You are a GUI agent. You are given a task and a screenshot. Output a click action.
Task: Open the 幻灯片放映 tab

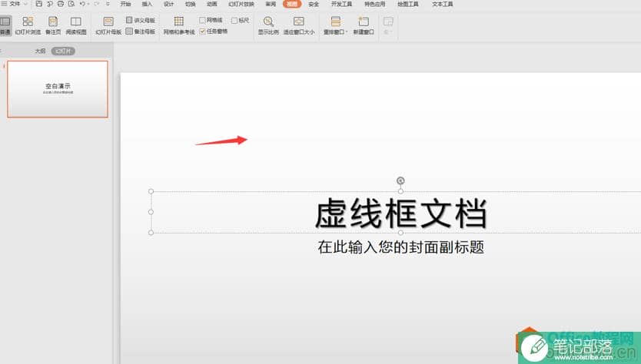click(x=241, y=4)
